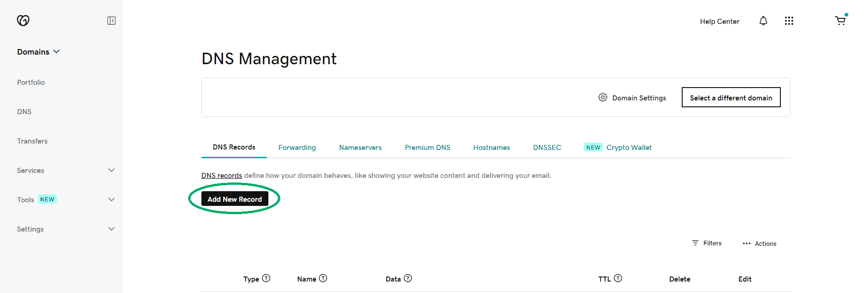This screenshot has height=293, width=868.
Task: Click the TTL column help icon
Action: click(x=618, y=278)
